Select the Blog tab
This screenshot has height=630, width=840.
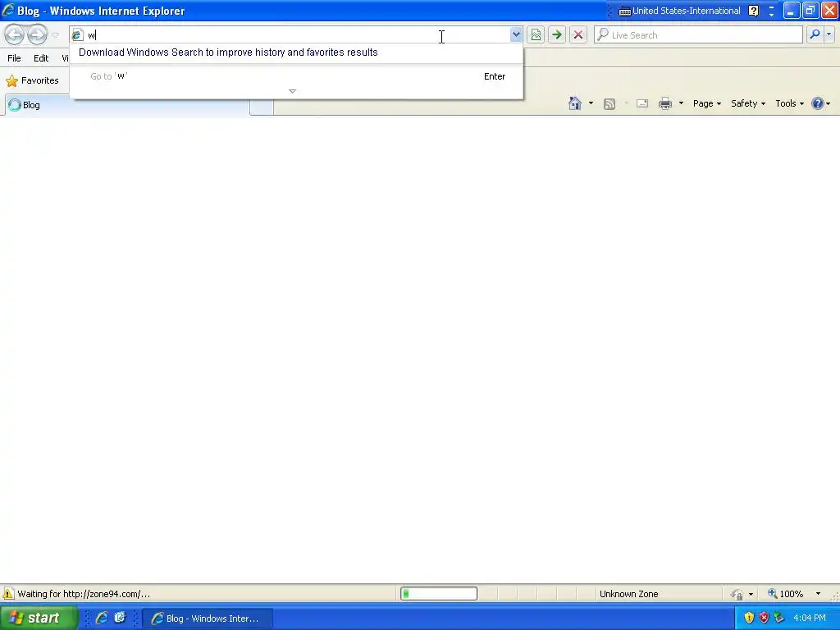tap(127, 105)
